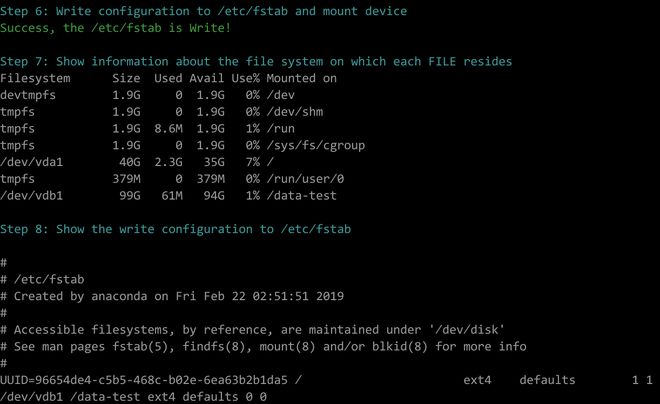Click the "Filesystem" column header

(37, 78)
